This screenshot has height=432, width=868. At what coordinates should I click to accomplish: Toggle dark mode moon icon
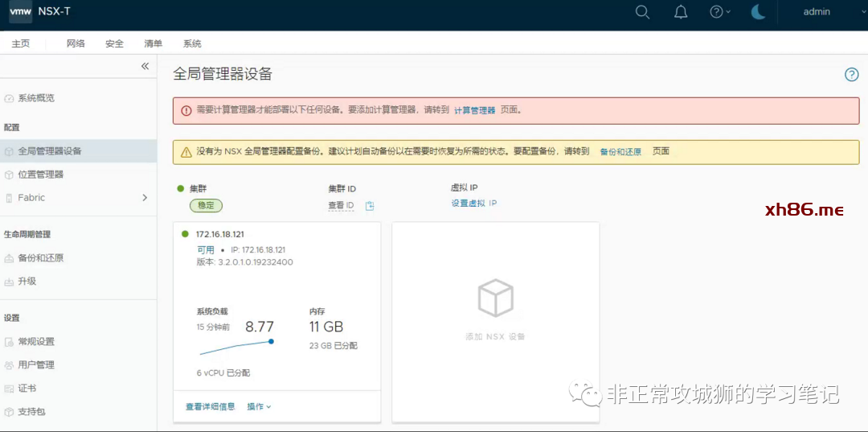pos(758,12)
